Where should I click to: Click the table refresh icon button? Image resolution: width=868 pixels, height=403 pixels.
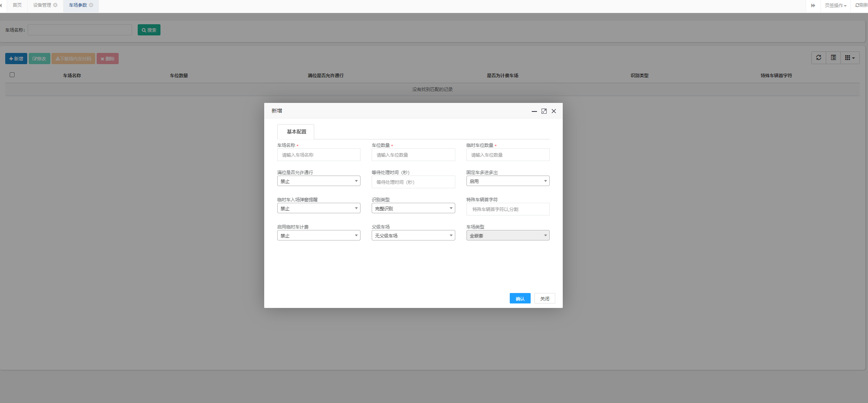point(819,58)
